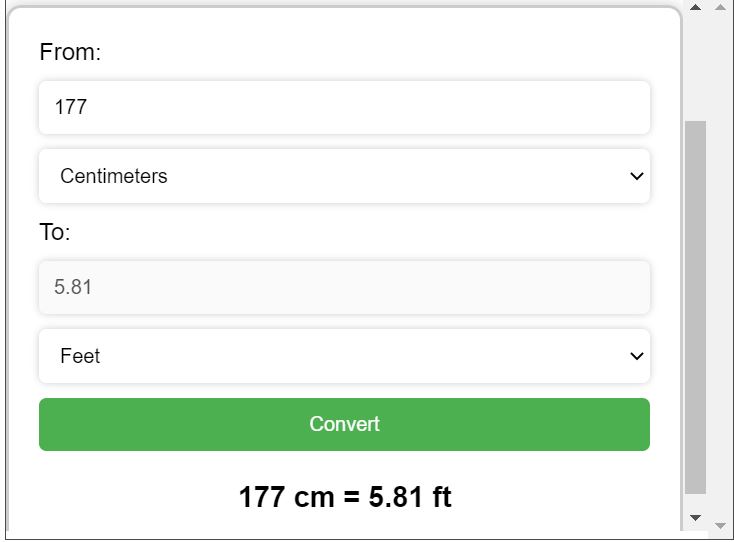Click the result text "177 cm = 5.81 ft"
Viewport: 734px width, 542px height.
point(345,497)
